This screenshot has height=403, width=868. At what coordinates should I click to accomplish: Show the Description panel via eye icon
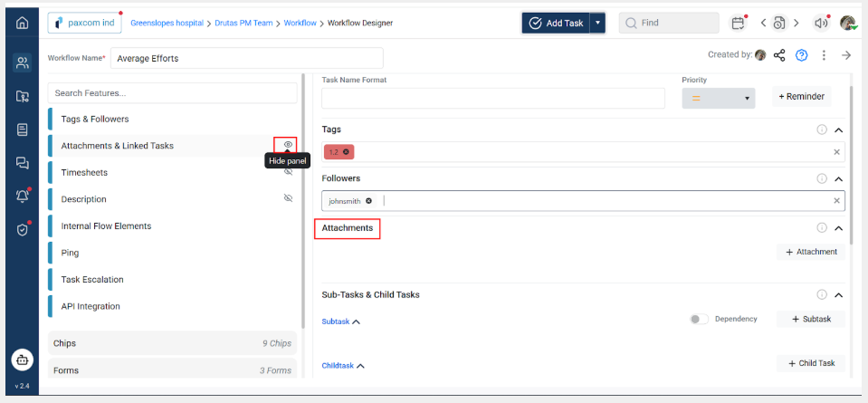click(x=288, y=198)
